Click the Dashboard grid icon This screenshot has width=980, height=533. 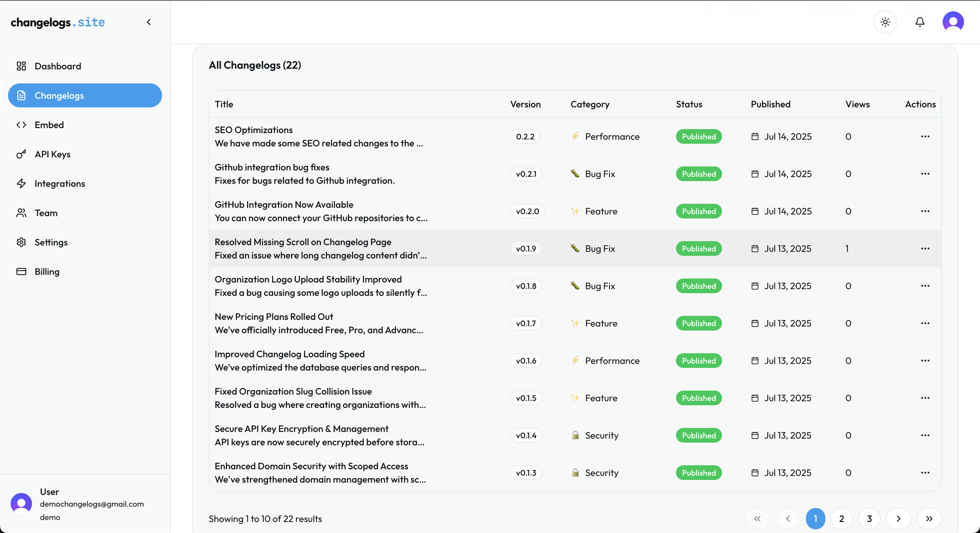click(x=21, y=66)
